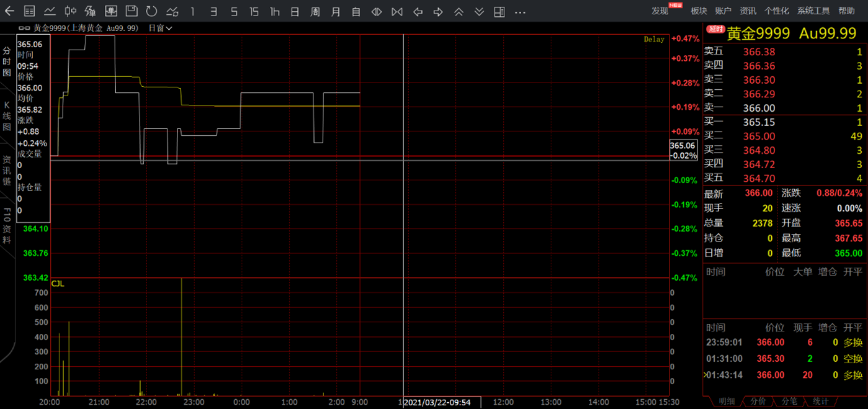Open the 资讯 menu in the top bar

click(x=748, y=11)
